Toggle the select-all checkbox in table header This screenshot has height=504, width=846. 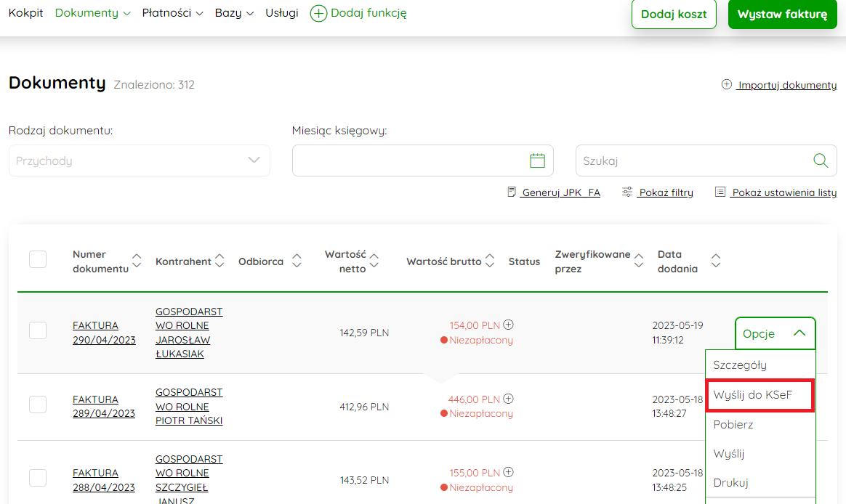(38, 259)
